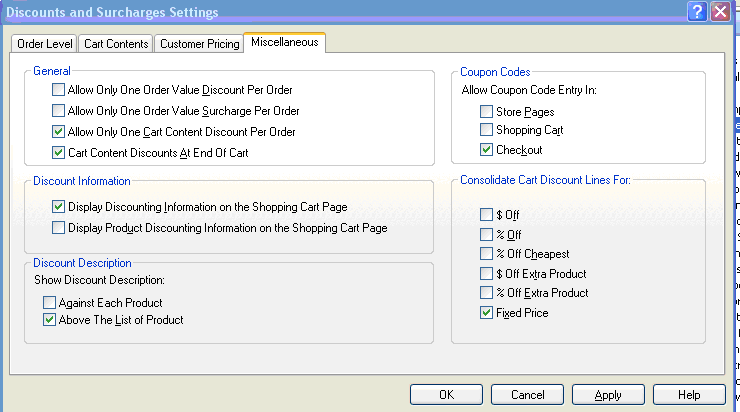Click the Cancel button
The image size is (740, 412).
[527, 395]
